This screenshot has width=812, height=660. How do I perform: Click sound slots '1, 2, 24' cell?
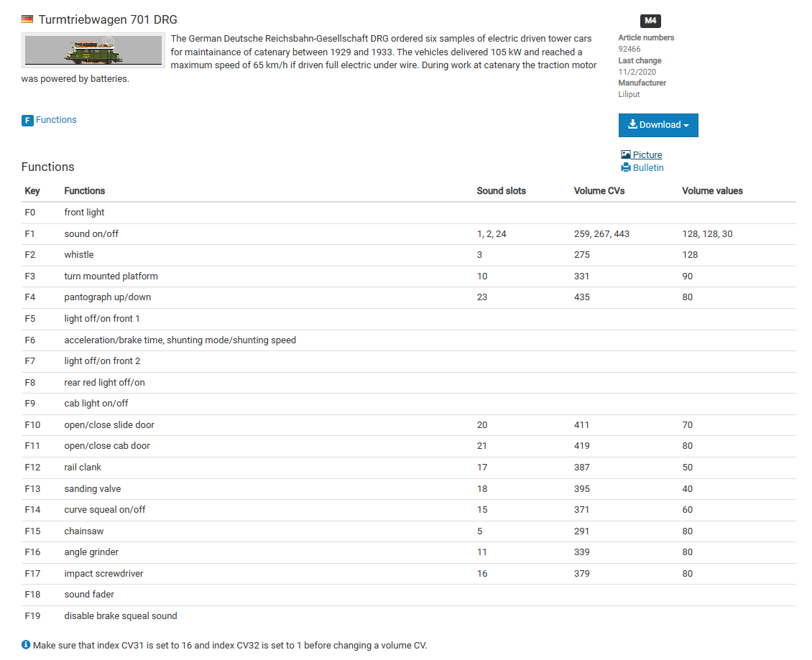[x=492, y=234]
